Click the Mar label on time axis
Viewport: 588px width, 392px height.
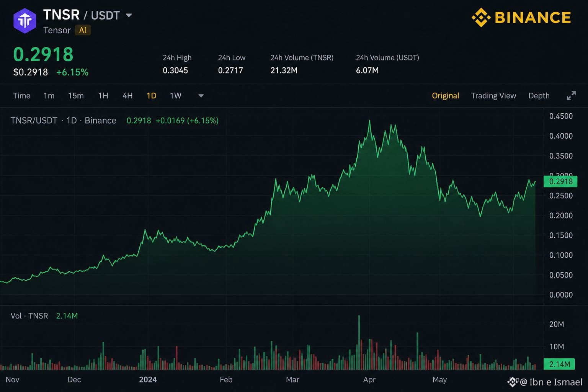coord(292,380)
